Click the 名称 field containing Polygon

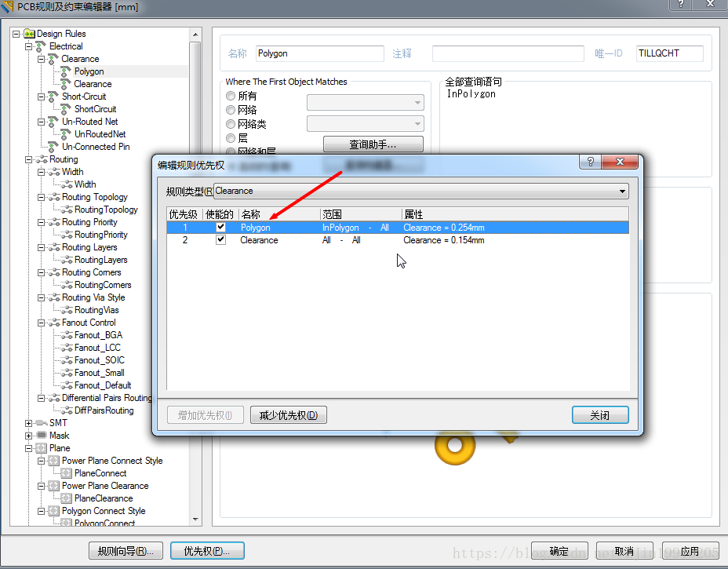tap(320, 53)
